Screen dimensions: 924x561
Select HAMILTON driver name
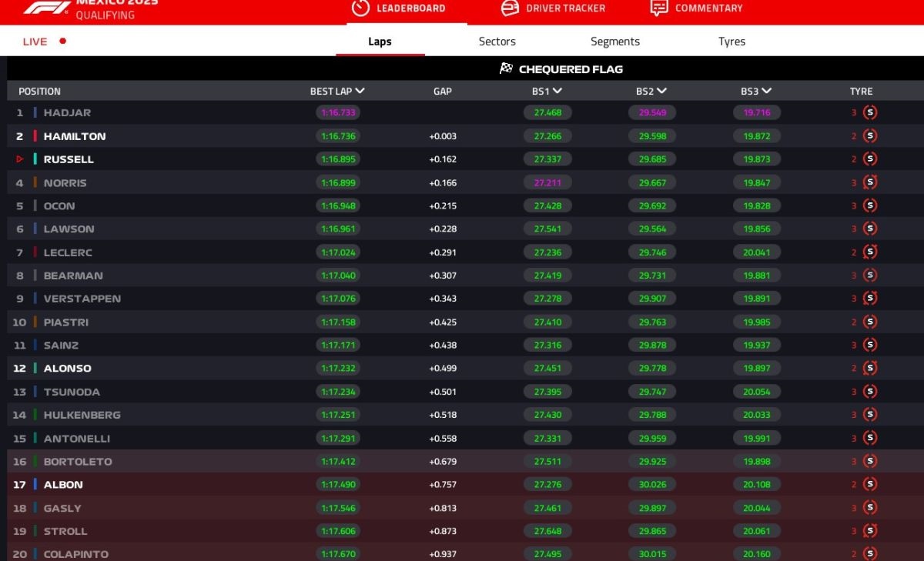point(75,136)
